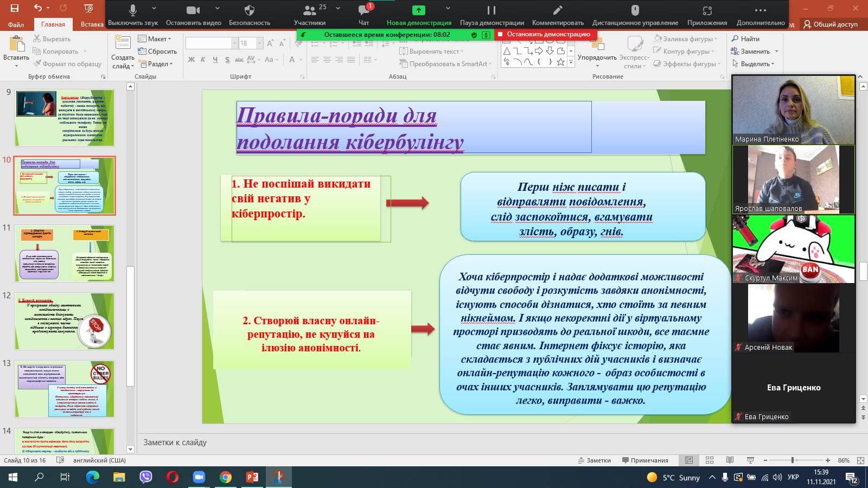Stop video camera in Zoom toolbar
The width and height of the screenshot is (868, 488).
193,15
